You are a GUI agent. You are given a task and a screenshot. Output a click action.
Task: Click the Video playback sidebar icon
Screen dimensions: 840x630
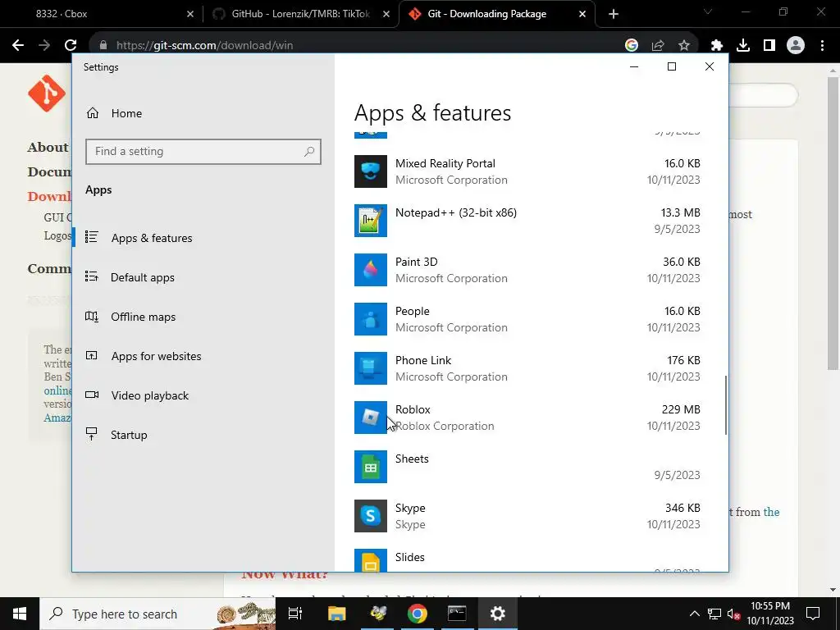(92, 395)
